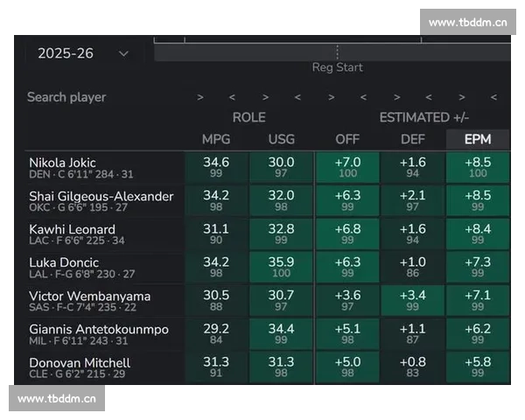Select Victor Wembanyama in the player list
The width and height of the screenshot is (525, 420).
(92, 296)
